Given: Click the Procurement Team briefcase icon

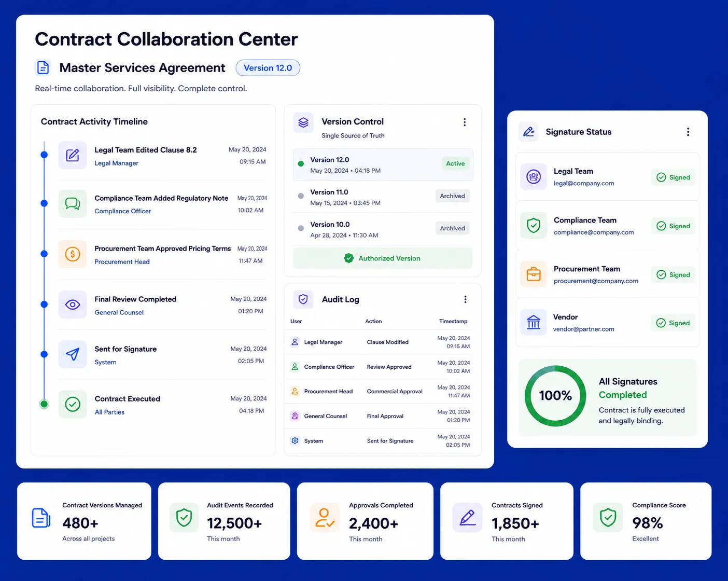Looking at the screenshot, I should click(534, 274).
